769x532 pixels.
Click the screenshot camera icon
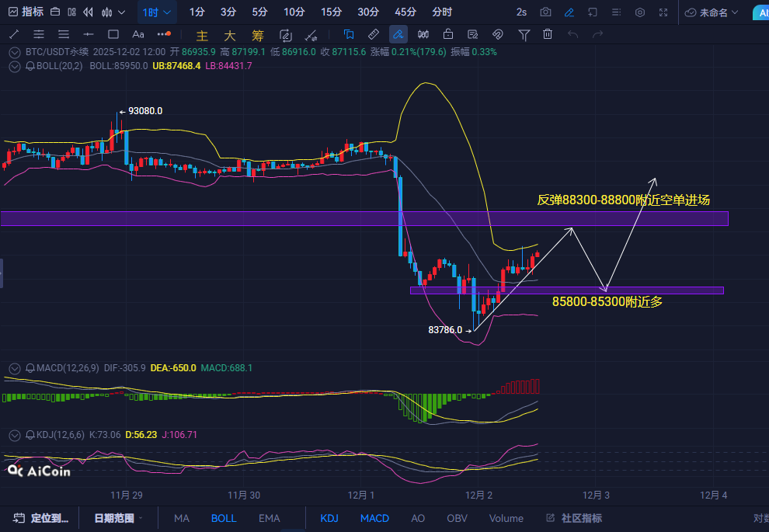pos(545,12)
